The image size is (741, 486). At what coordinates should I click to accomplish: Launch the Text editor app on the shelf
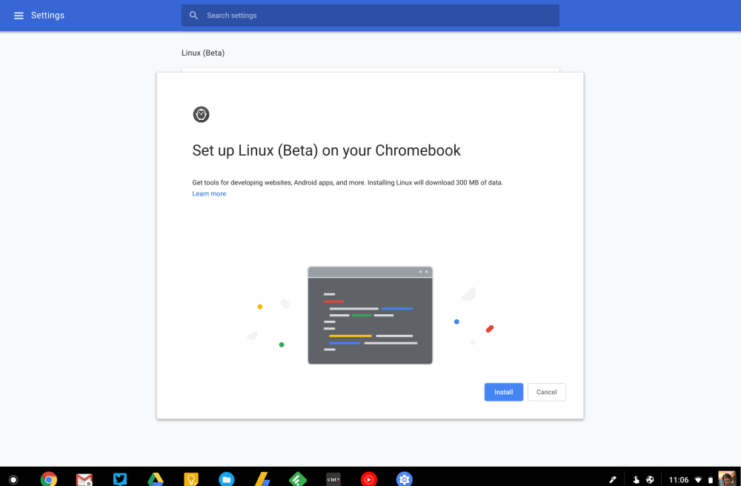(x=333, y=478)
